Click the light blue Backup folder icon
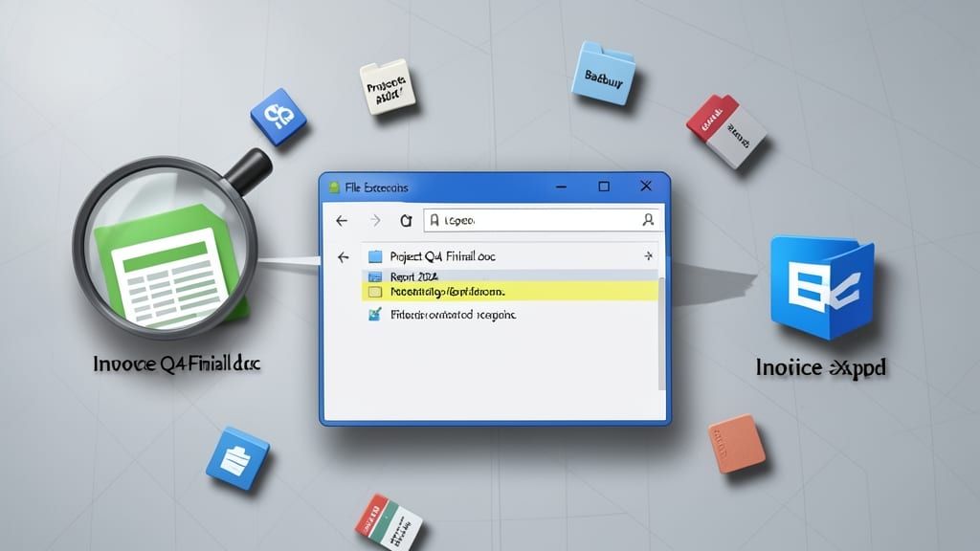Screen dimensions: 980x551 click(x=603, y=72)
